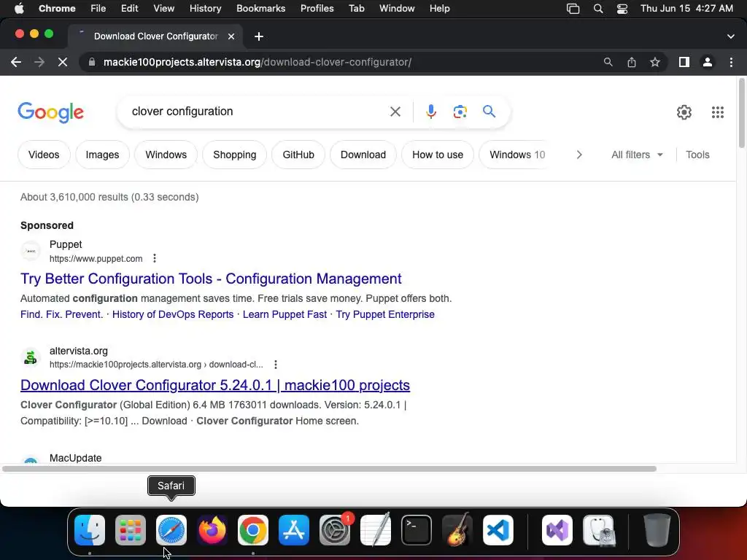Viewport: 747px width, 560px height.
Task: Open Try Better Configuration Tools ad link
Action: pyautogui.click(x=211, y=279)
